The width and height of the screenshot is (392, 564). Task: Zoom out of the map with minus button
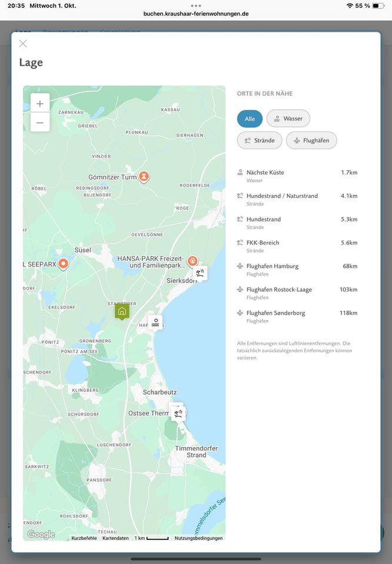point(40,122)
